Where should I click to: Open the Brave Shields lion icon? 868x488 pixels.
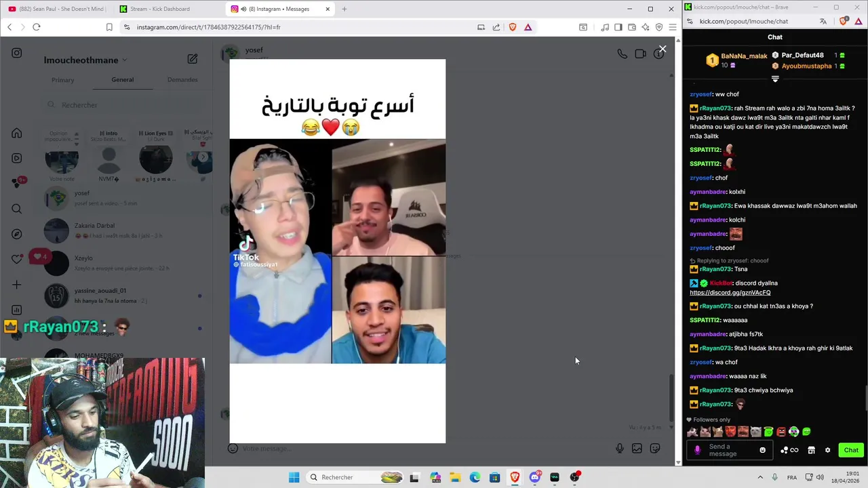(x=512, y=27)
